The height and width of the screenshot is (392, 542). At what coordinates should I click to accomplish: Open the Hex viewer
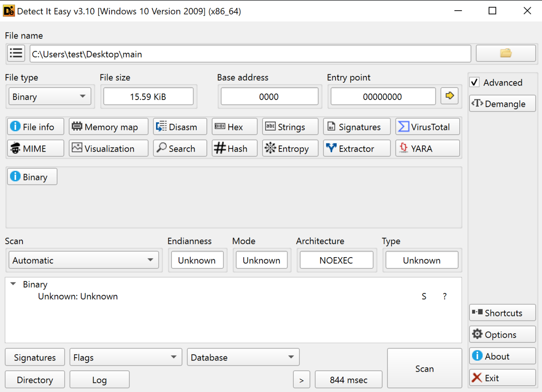pos(234,127)
